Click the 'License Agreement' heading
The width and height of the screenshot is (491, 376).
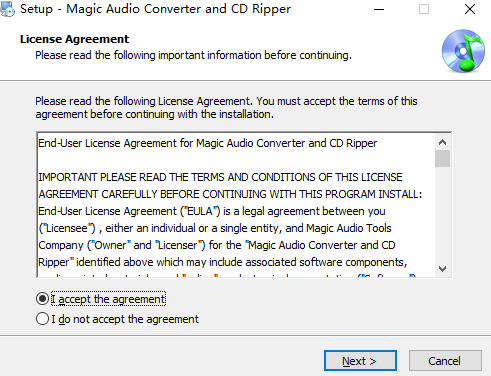click(74, 39)
